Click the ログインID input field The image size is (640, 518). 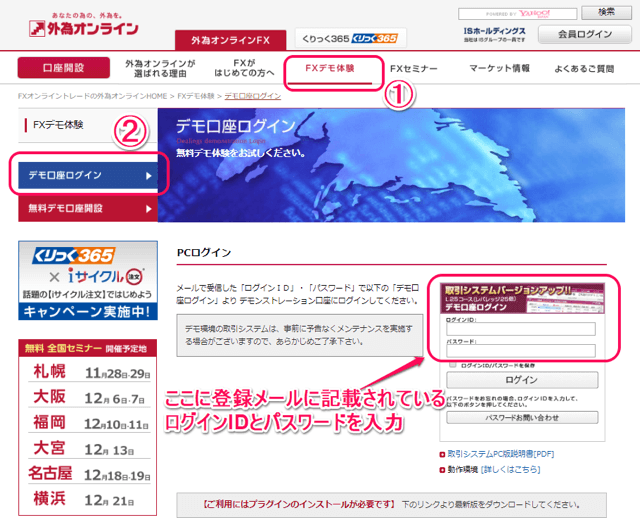[521, 329]
